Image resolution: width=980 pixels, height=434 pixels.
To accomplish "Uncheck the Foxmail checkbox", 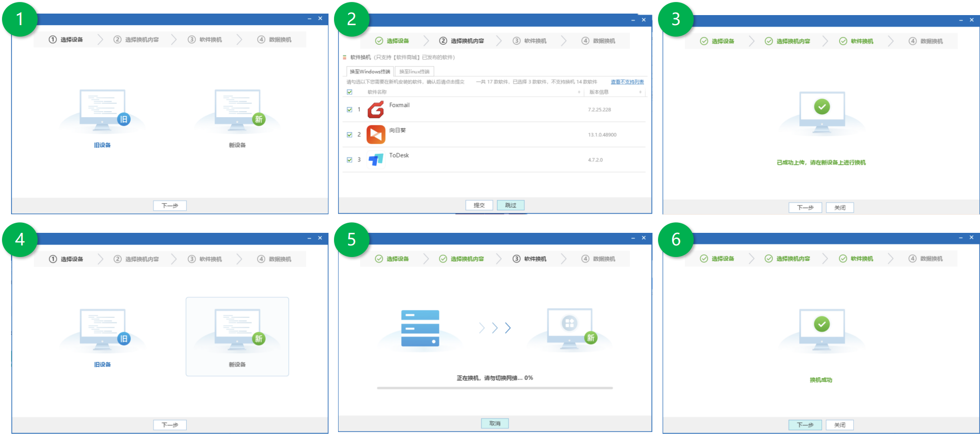I will tap(350, 109).
